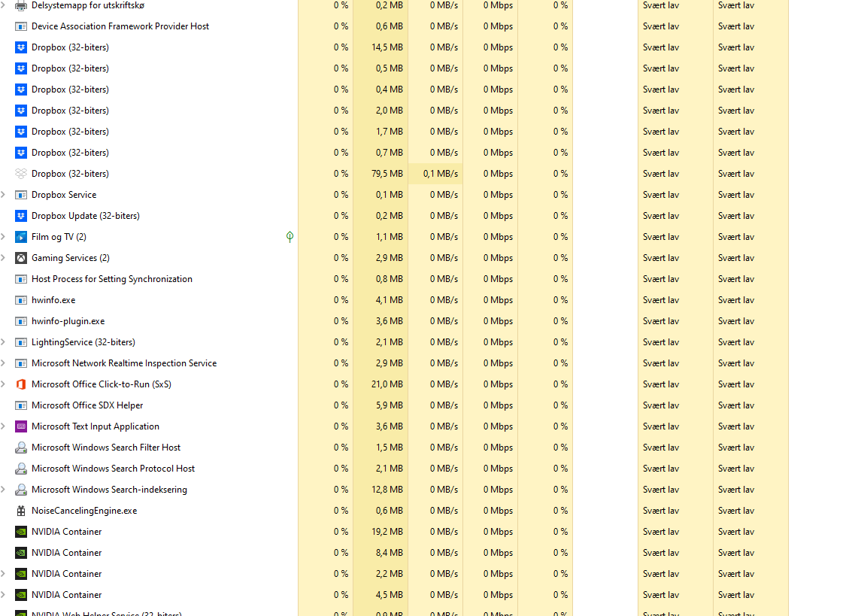Click the Windows Search Protocol Host icon

(21, 469)
